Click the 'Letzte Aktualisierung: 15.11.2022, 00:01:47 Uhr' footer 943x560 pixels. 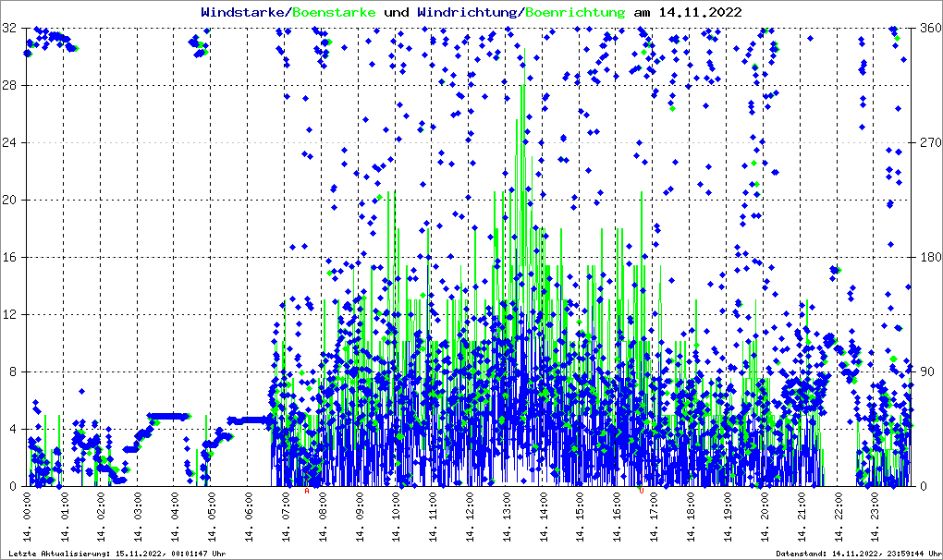pyautogui.click(x=117, y=554)
